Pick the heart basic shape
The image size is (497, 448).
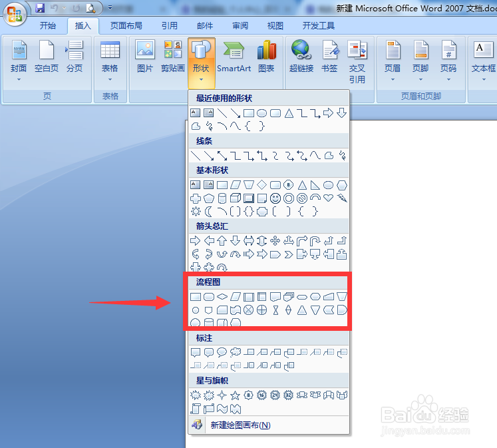[x=329, y=198]
